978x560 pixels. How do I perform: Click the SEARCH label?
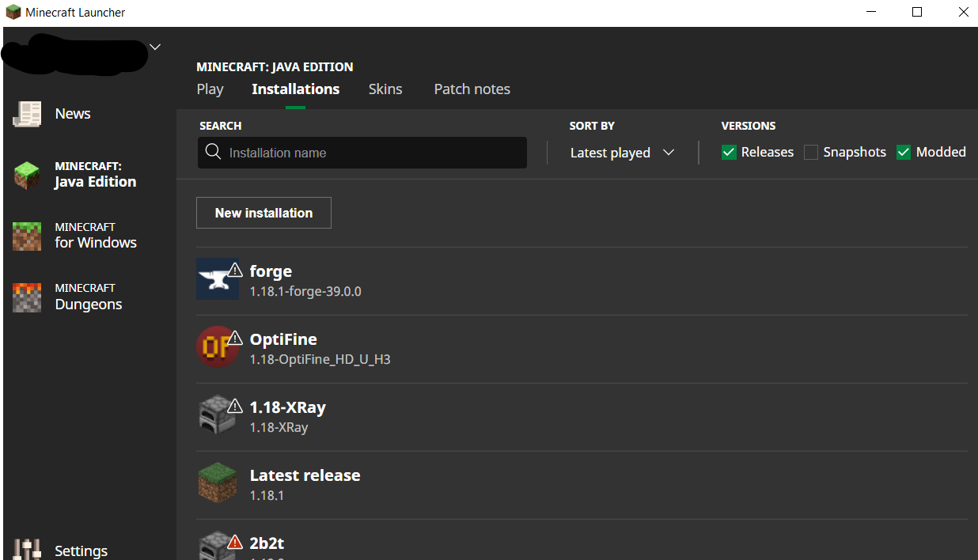point(221,126)
